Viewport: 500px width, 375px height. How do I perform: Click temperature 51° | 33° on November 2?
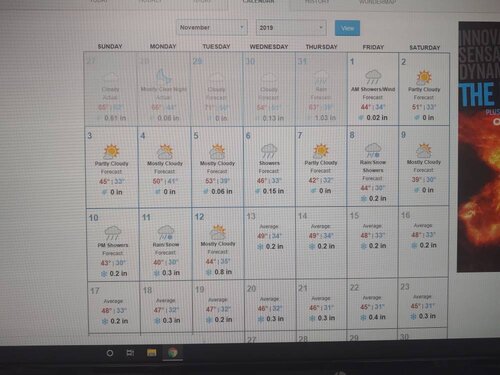424,107
